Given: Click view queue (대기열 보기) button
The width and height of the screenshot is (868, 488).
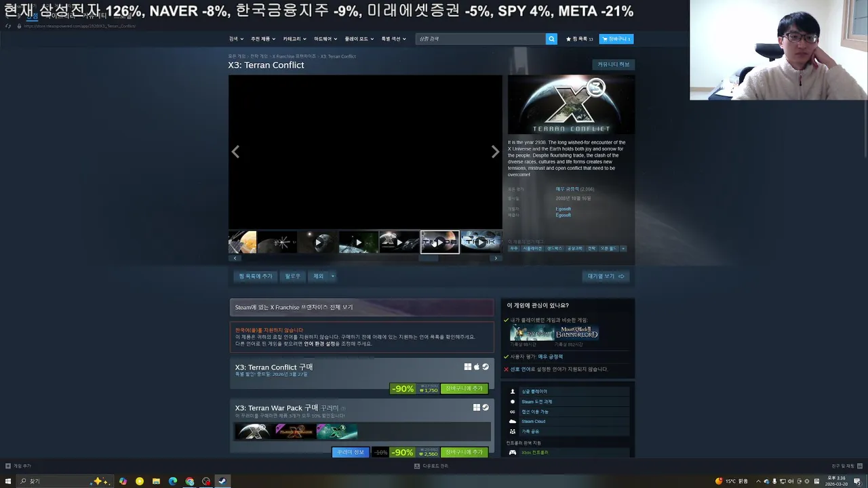Looking at the screenshot, I should pyautogui.click(x=606, y=277).
